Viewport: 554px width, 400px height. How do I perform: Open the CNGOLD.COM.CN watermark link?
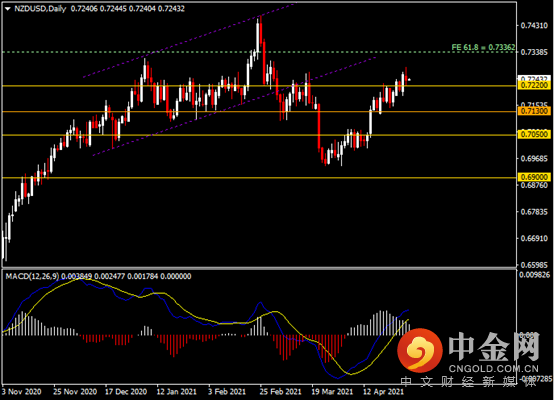pos(494,369)
